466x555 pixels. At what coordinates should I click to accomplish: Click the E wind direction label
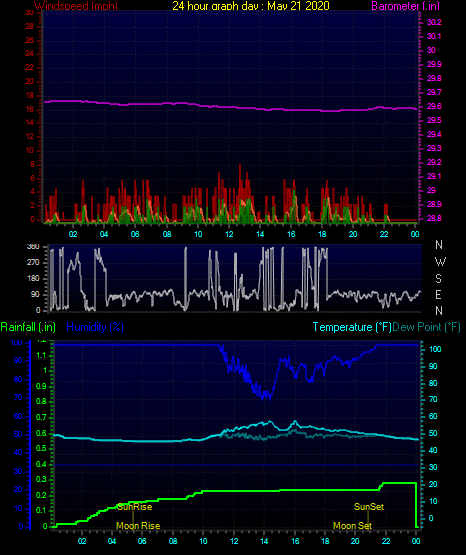point(438,294)
